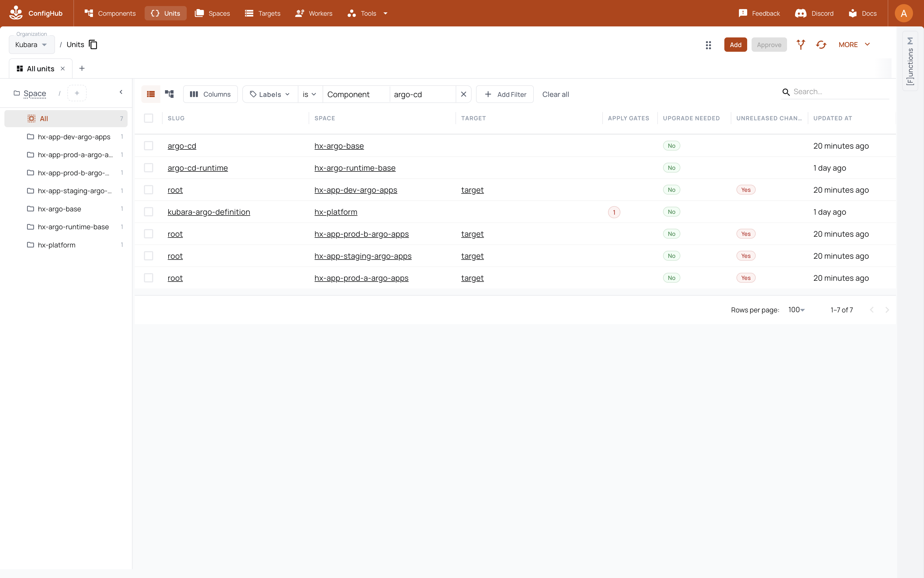Check the argo-cd row checkbox
The image size is (924, 578).
coord(148,146)
